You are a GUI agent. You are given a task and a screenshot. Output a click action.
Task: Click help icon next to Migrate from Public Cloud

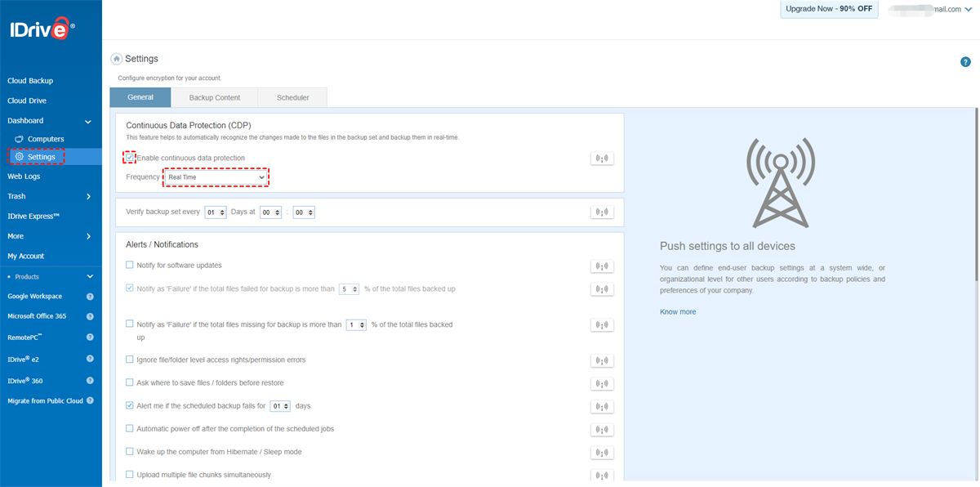[x=90, y=401]
